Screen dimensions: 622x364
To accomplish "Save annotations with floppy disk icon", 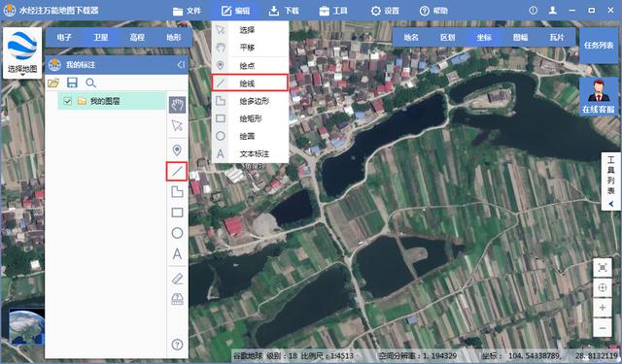I will tap(72, 83).
